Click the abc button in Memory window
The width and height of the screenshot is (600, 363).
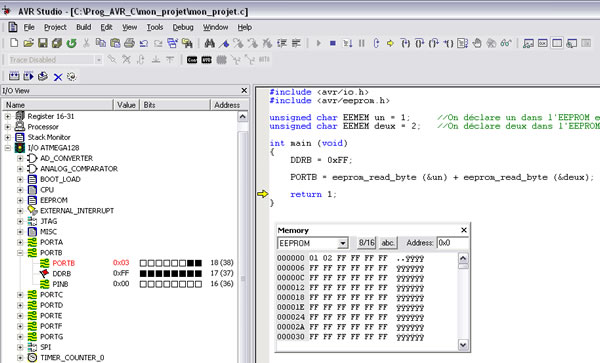[x=388, y=243]
